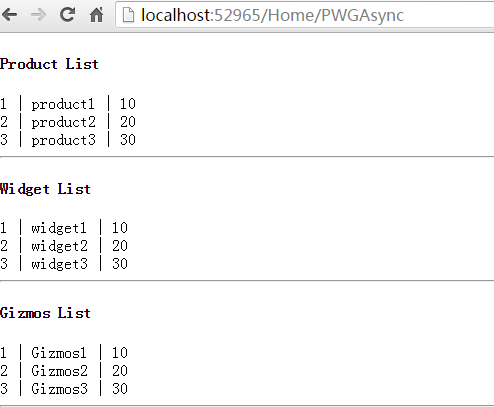The height and width of the screenshot is (407, 494).
Task: Select the product2 row text
Action: click(68, 122)
